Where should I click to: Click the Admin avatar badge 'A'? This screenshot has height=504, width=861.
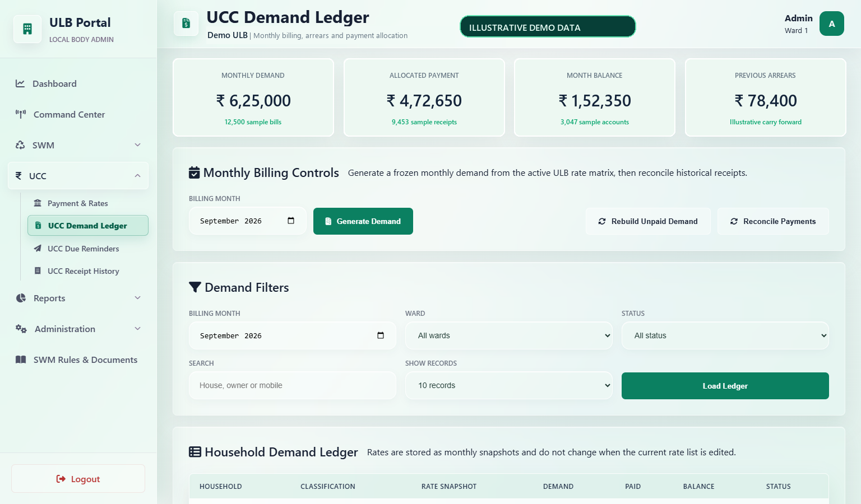pos(832,24)
